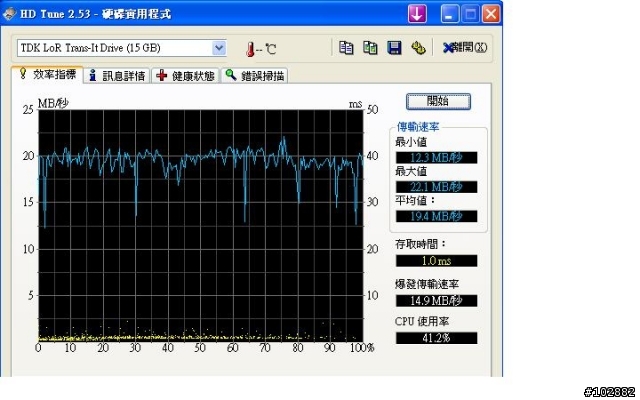Image resolution: width=640 pixels, height=400 pixels.
Task: Click the 存取時間 label
Action: point(420,244)
